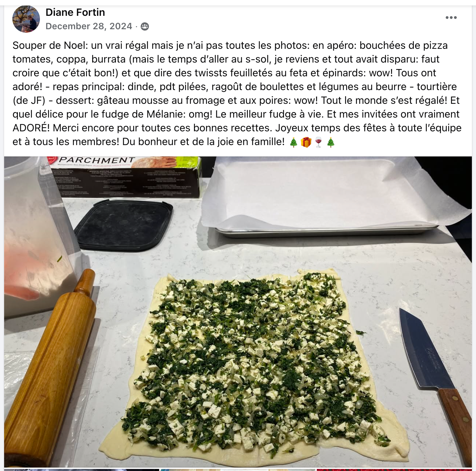Open the red thumbnail below the main photo
The width and height of the screenshot is (476, 471).
[x=394, y=470]
